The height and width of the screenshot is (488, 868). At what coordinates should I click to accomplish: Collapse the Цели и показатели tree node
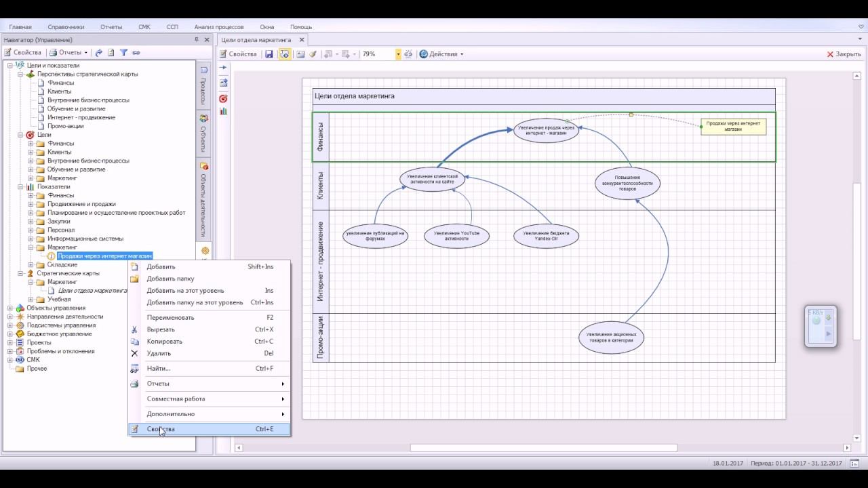[x=10, y=66]
